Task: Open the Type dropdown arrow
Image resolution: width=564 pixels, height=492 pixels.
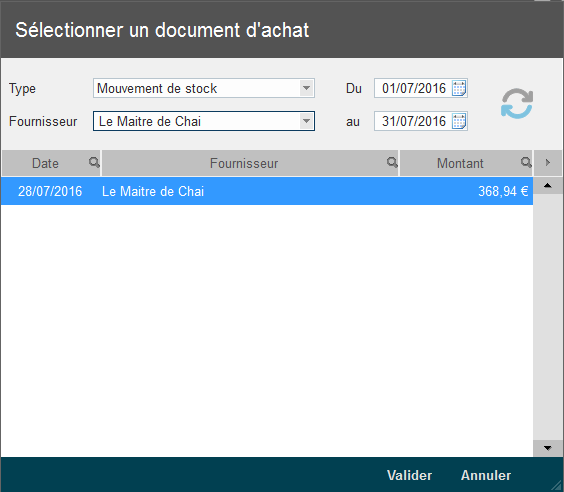Action: coord(306,88)
